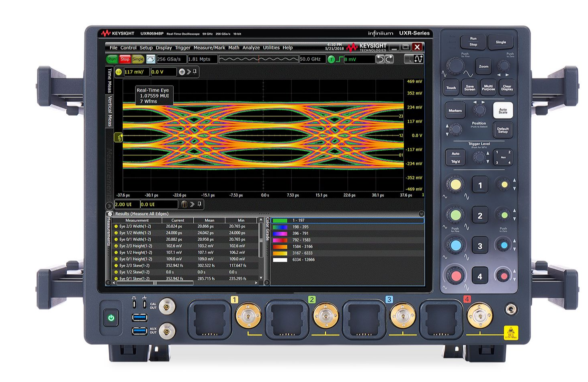Toggle the yellow 1-2 channel indicator
Image resolution: width=588 pixels, height=382 pixels.
[119, 72]
